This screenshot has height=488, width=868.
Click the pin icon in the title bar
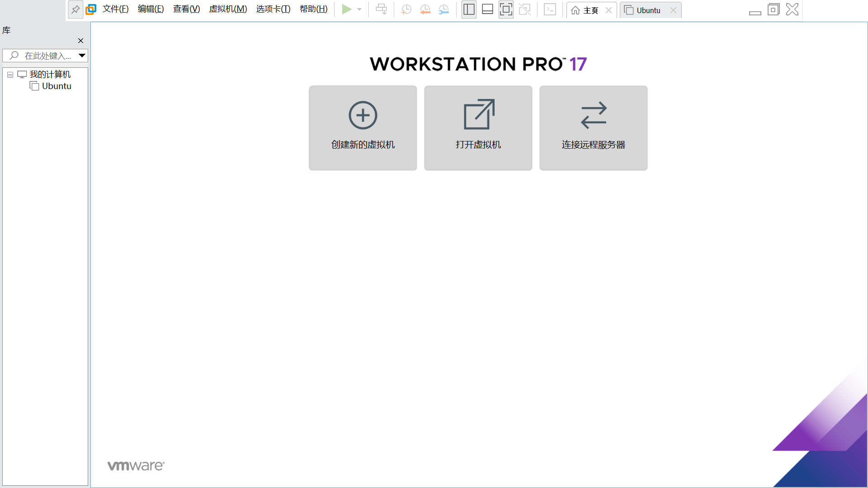[75, 9]
